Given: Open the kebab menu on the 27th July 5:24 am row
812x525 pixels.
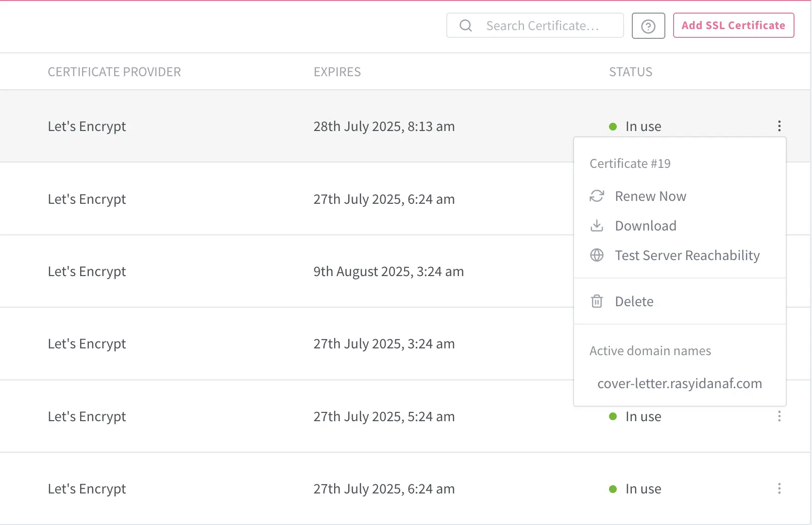Looking at the screenshot, I should [779, 416].
